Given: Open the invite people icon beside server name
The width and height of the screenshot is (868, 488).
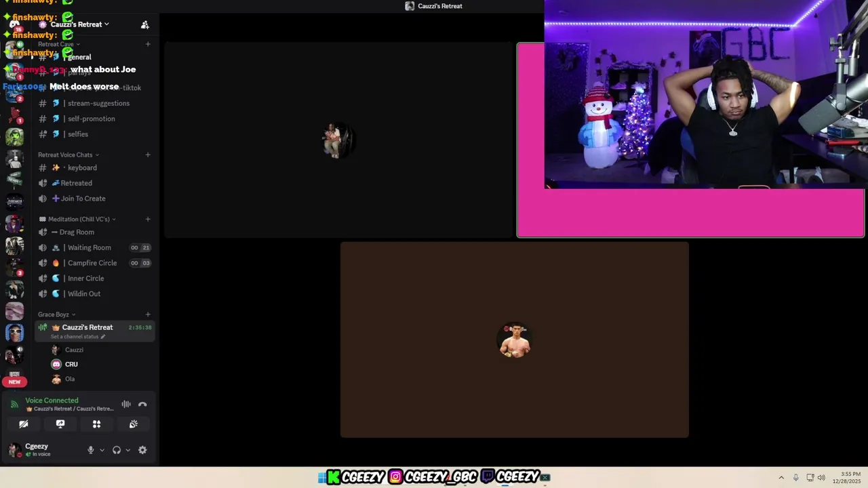Looking at the screenshot, I should pos(144,24).
